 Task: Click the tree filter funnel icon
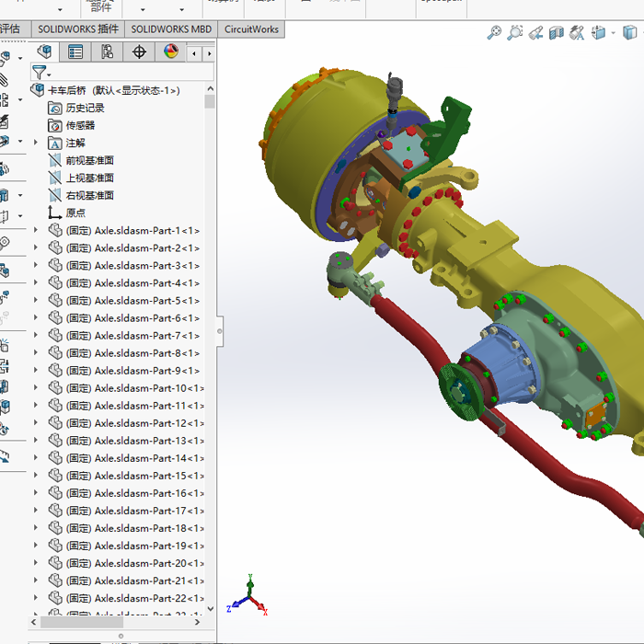point(39,73)
